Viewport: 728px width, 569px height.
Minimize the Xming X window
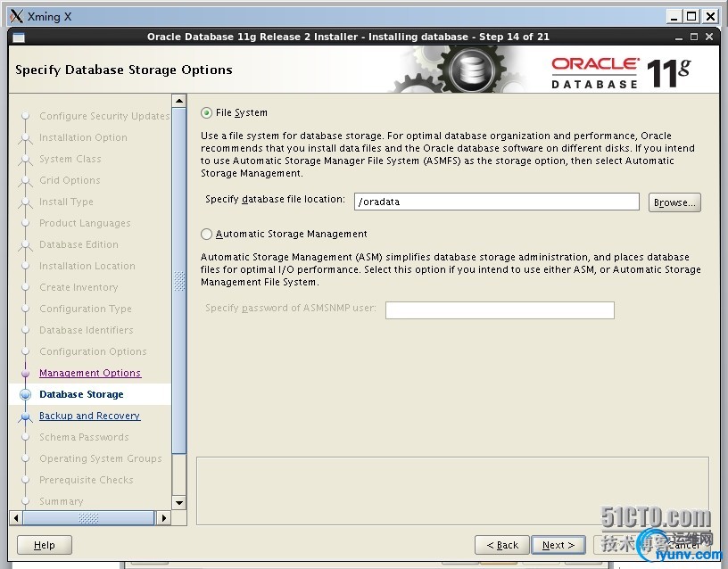674,17
